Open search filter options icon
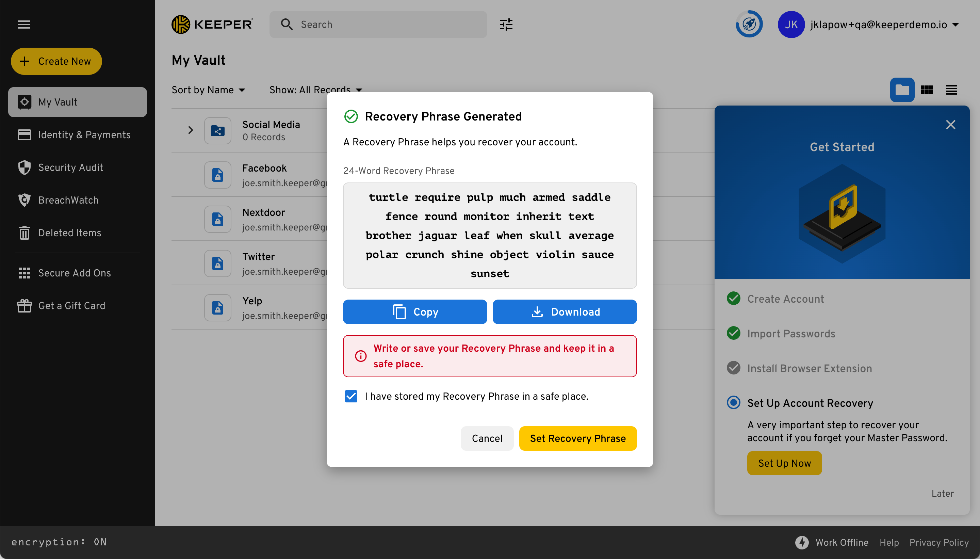Screen dimensions: 980x559 [x=506, y=25]
